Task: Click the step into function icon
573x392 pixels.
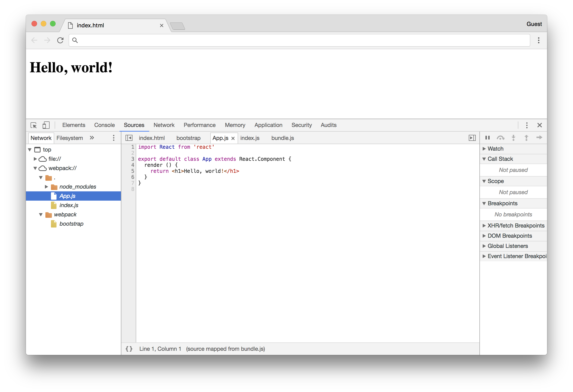Action: (513, 138)
